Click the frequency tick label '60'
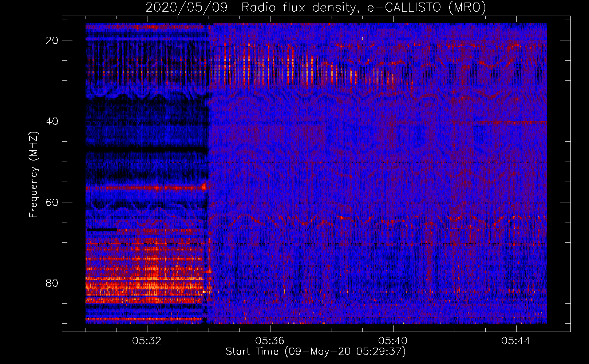 pyautogui.click(x=52, y=202)
